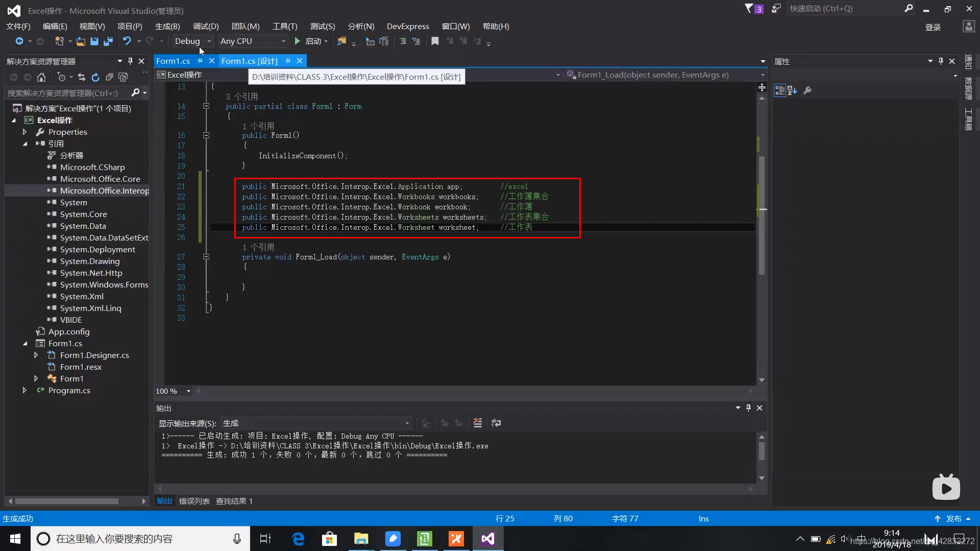Click the Save All toolbar icon
The height and width of the screenshot is (551, 980).
108,41
